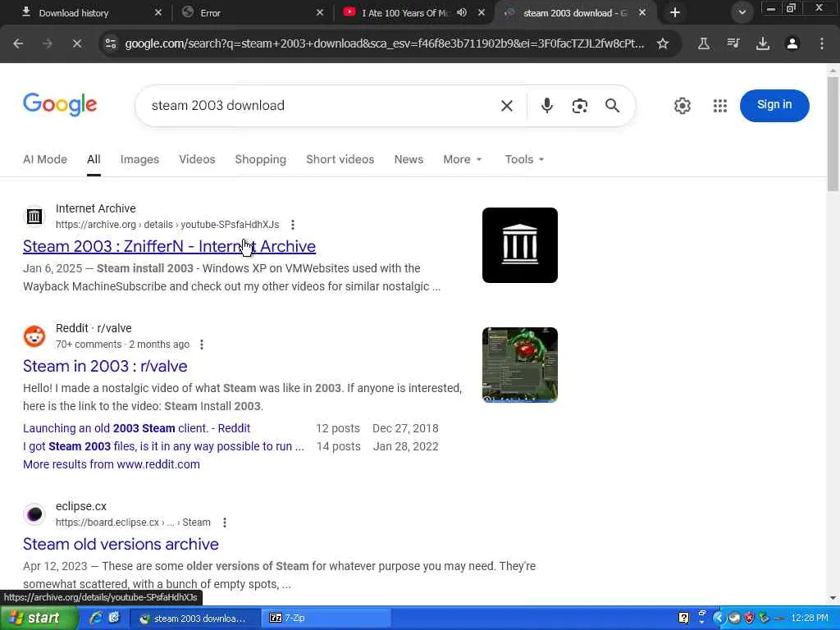Submit search with magnifier icon

pos(612,106)
